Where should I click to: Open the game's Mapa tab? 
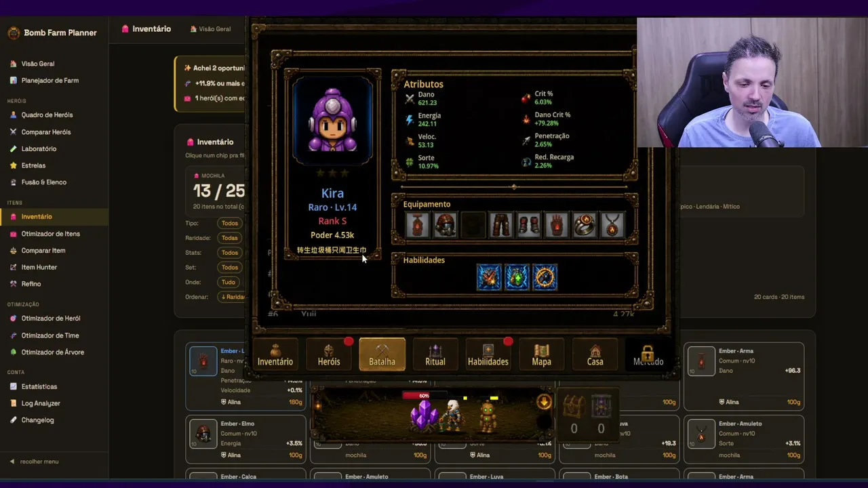(x=541, y=354)
